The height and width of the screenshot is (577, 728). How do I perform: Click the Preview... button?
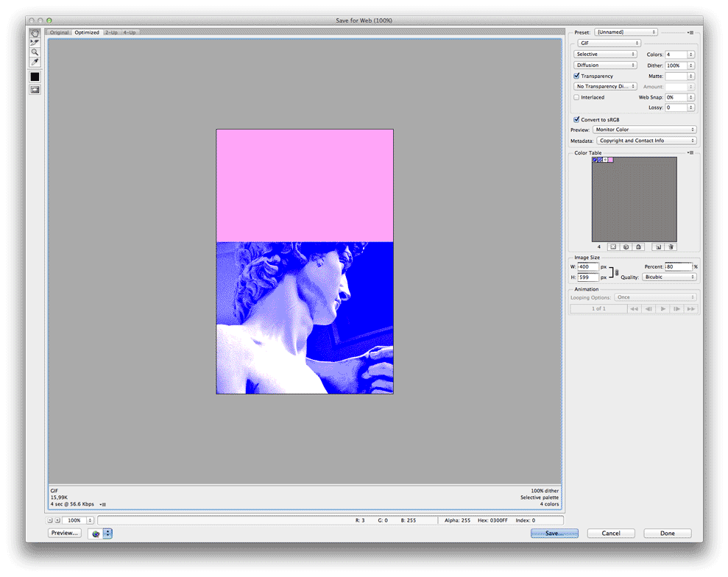[x=65, y=533]
